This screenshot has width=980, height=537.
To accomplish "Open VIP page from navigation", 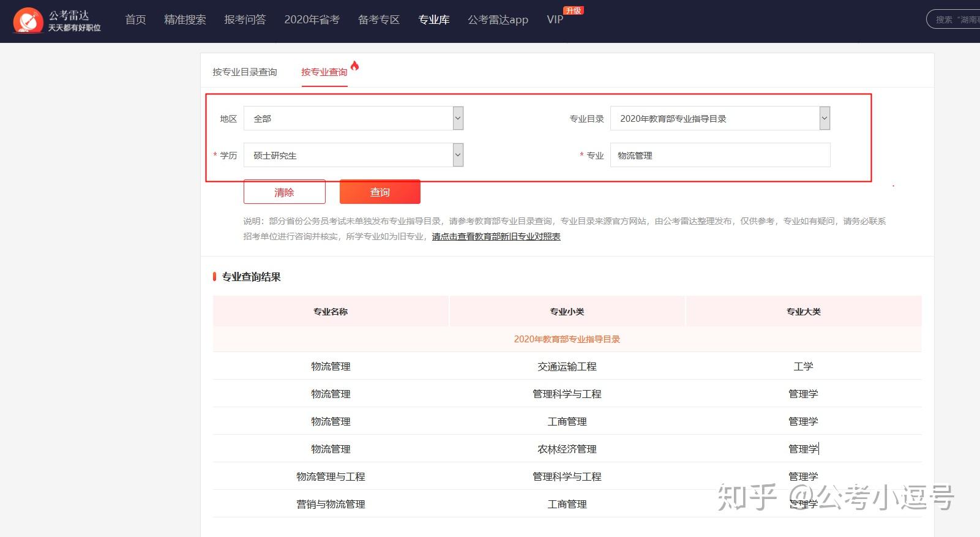I will (x=555, y=20).
